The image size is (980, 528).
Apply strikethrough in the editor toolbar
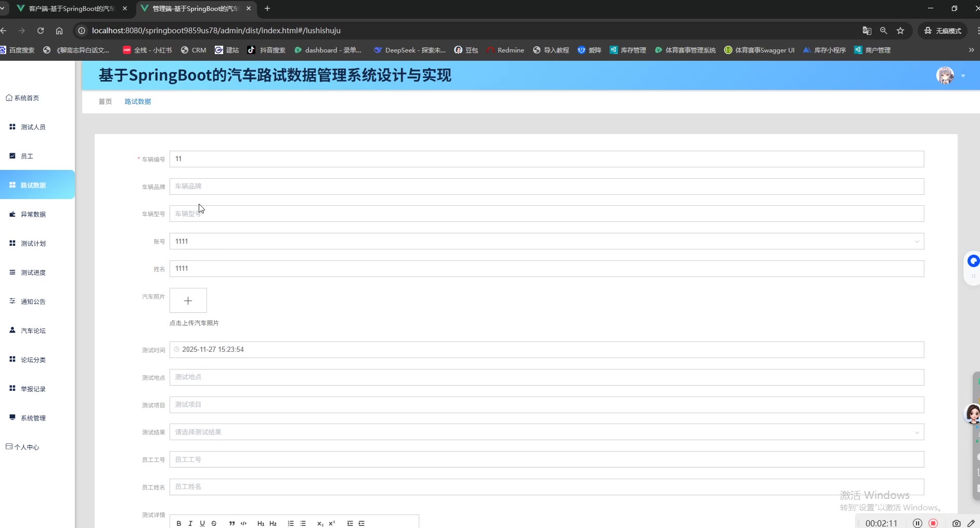tap(214, 523)
